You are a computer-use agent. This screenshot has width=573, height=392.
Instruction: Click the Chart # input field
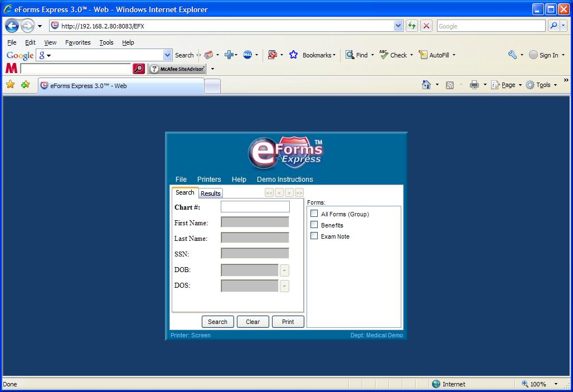(255, 207)
